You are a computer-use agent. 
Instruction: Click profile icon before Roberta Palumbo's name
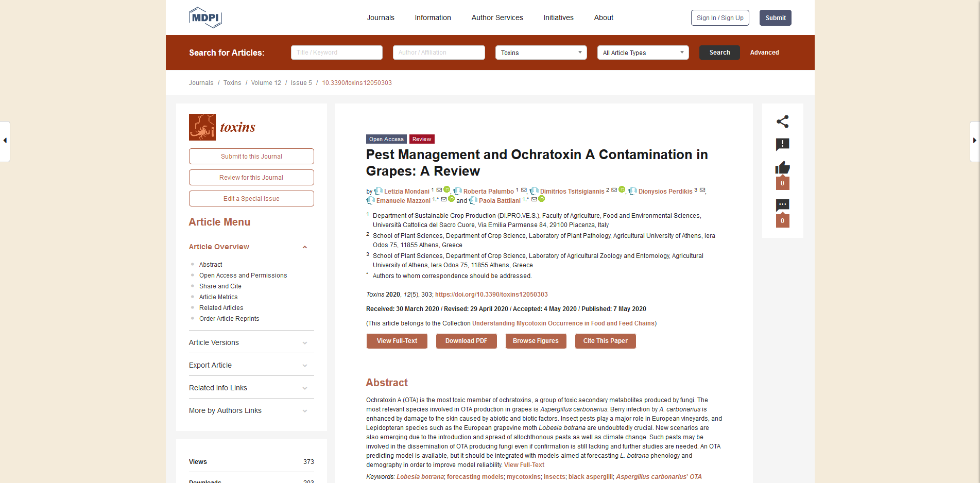click(x=458, y=191)
